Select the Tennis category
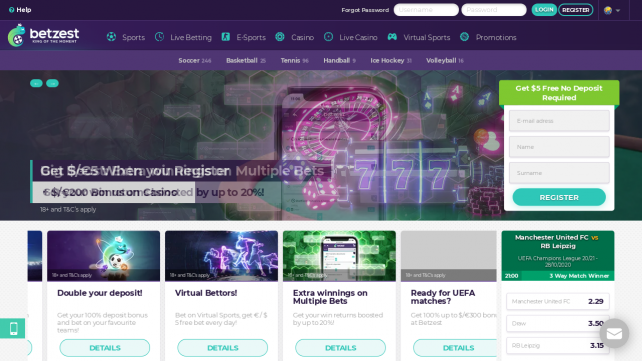642x361 pixels. (294, 61)
